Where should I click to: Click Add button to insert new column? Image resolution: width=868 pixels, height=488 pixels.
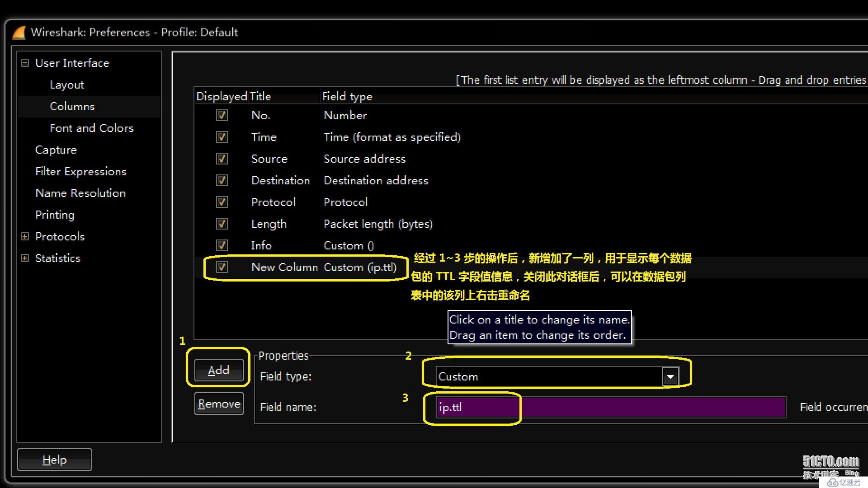point(217,370)
